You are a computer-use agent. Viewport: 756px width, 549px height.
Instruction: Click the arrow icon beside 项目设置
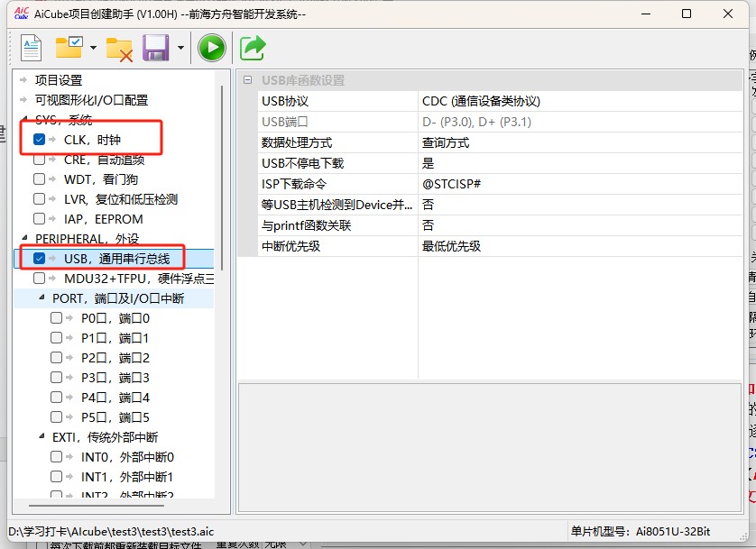point(23,80)
